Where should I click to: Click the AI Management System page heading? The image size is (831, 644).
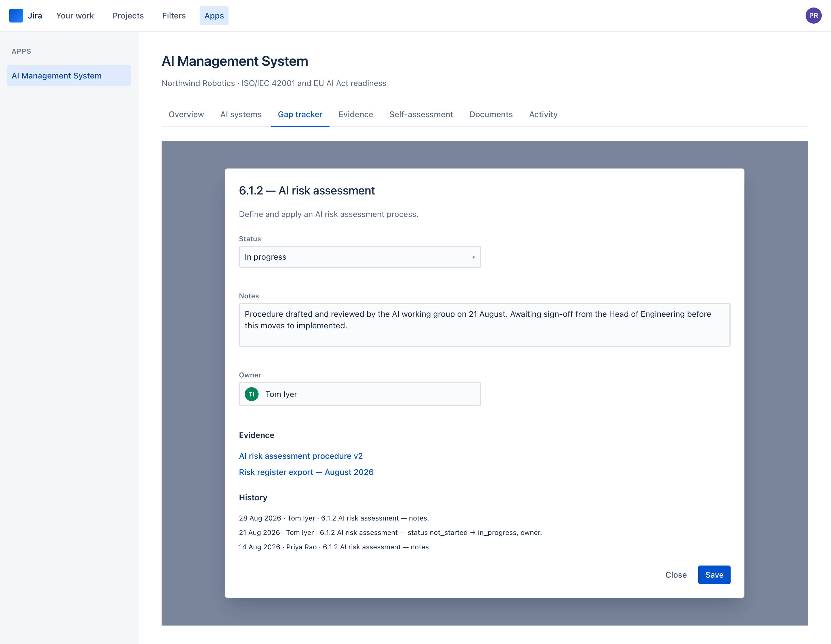click(235, 61)
